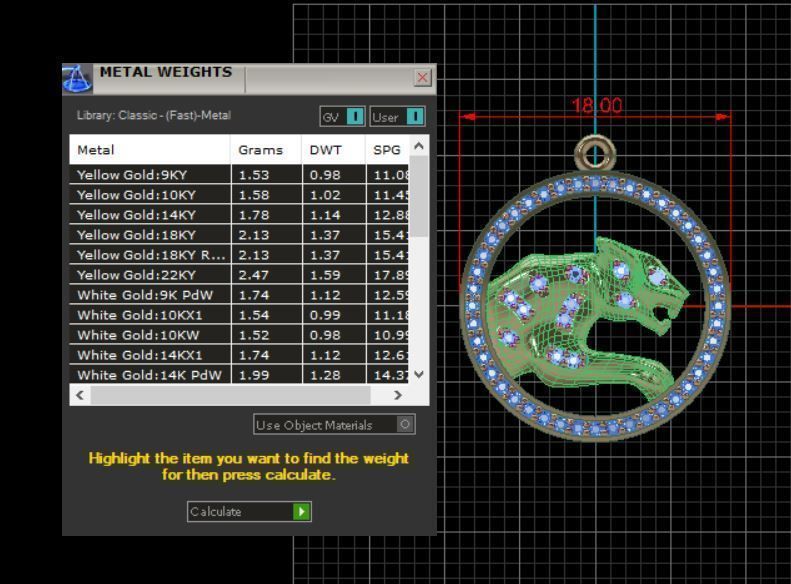This screenshot has height=584, width=791.
Task: Sort by the Metal column header
Action: pos(150,150)
